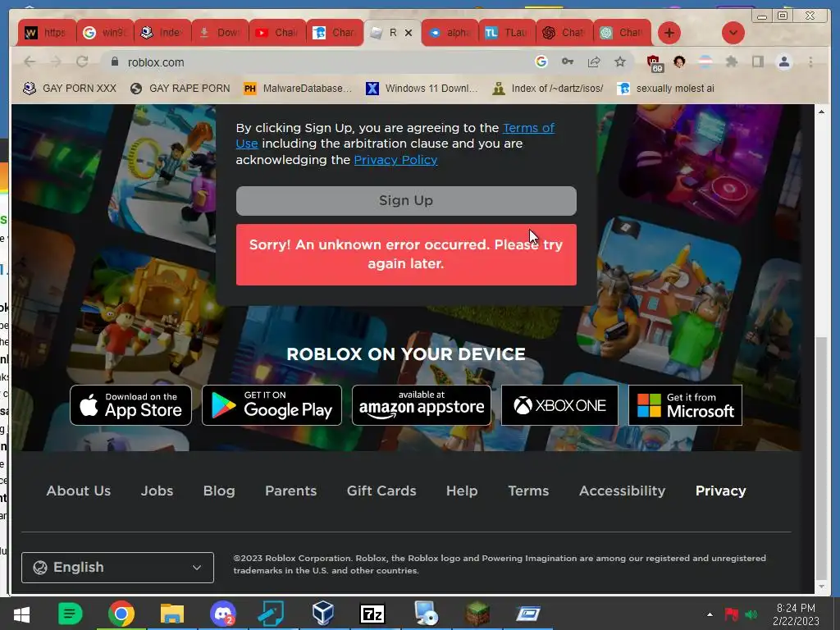
Task: Toggle the browser side panel icon
Action: click(x=757, y=62)
